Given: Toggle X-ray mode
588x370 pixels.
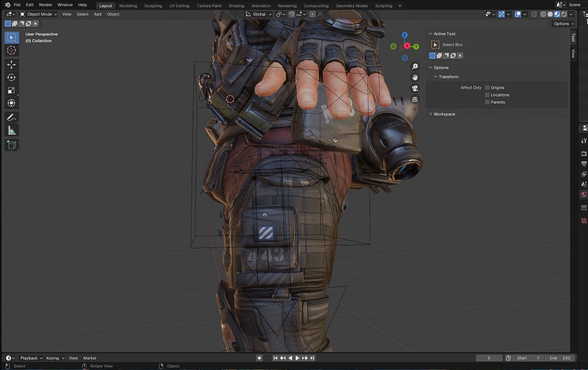Looking at the screenshot, I should pyautogui.click(x=534, y=14).
